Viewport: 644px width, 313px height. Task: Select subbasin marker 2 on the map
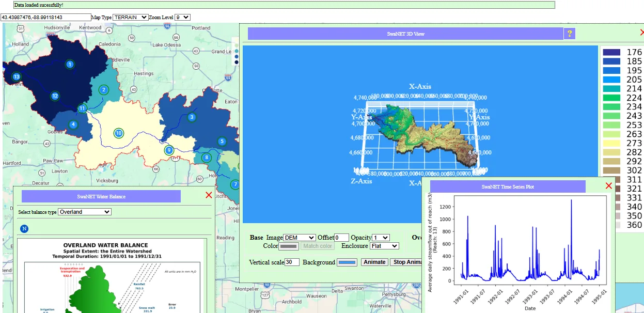104,90
